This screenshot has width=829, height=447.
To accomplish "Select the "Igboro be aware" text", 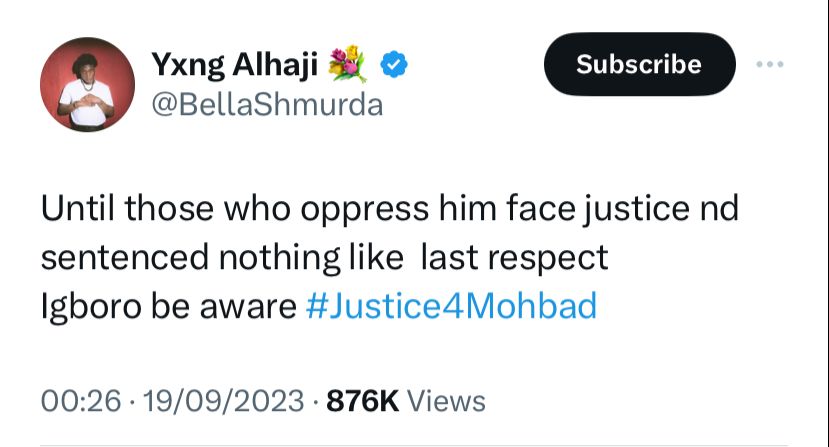I will [x=169, y=305].
